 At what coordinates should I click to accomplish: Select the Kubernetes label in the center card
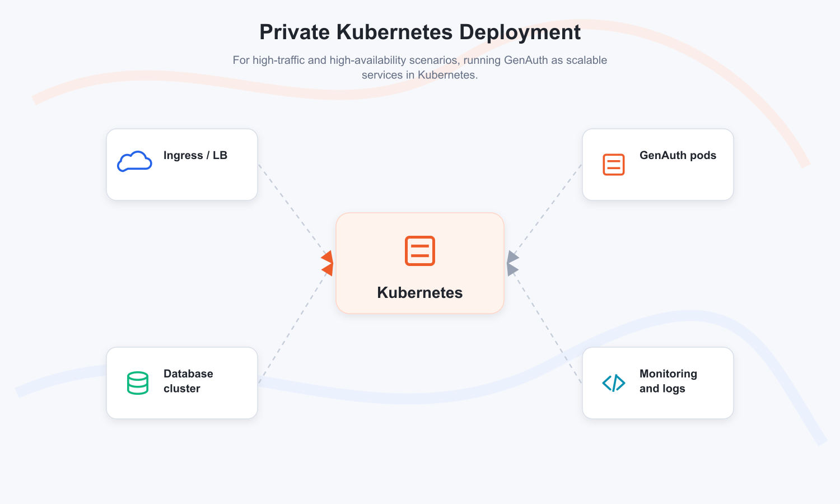click(420, 292)
